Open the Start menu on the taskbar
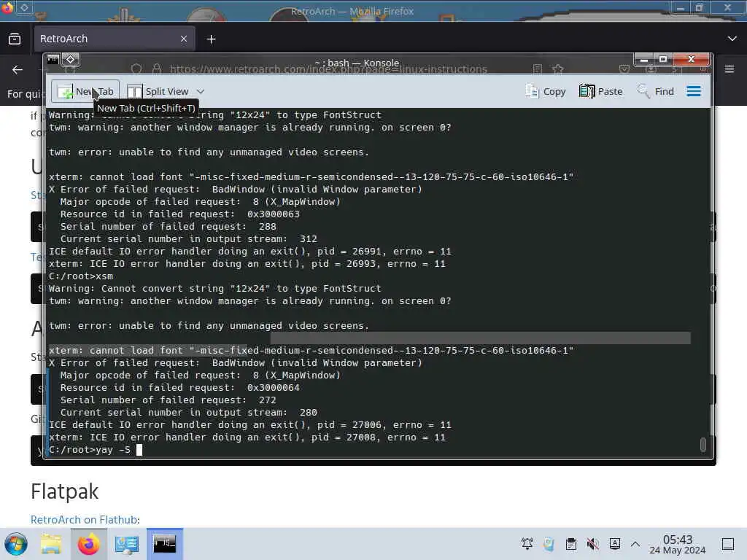The image size is (747, 560). tap(16, 544)
